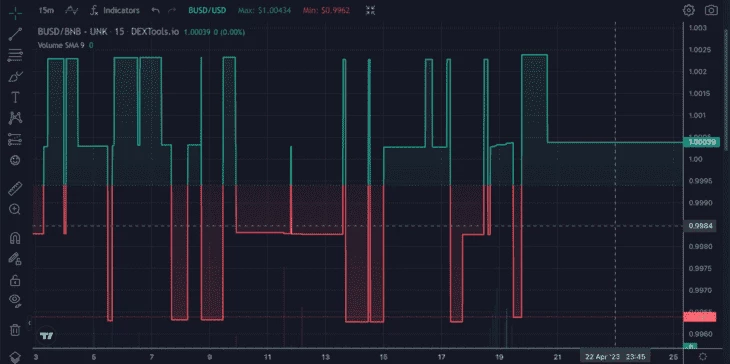
Task: Click the 22 Apr '23 23:45 date label
Action: tap(615, 357)
